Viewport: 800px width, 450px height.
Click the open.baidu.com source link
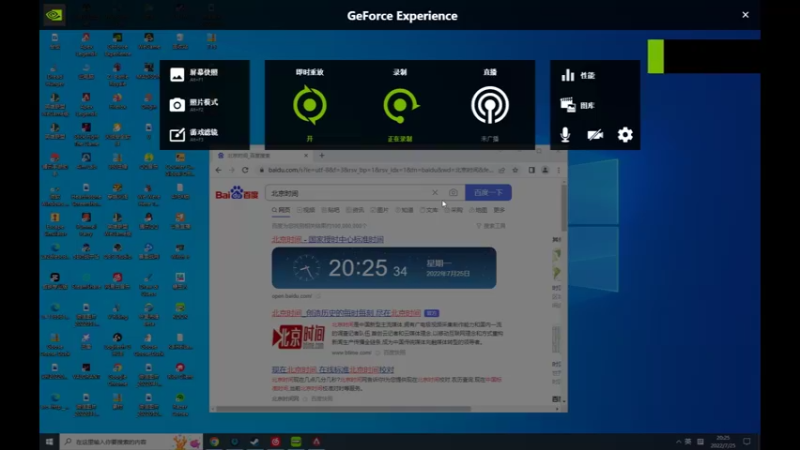[x=291, y=296]
